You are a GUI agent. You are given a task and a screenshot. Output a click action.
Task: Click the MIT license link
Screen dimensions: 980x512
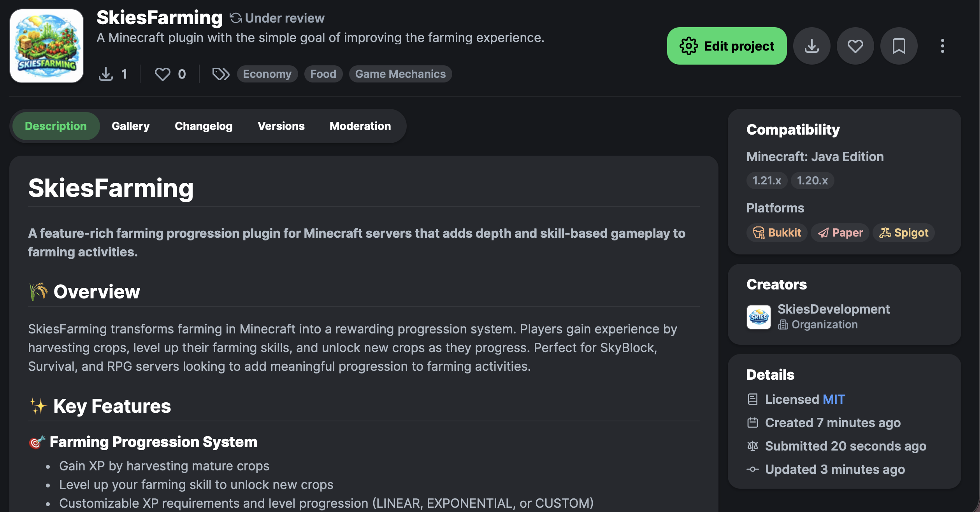tap(834, 399)
